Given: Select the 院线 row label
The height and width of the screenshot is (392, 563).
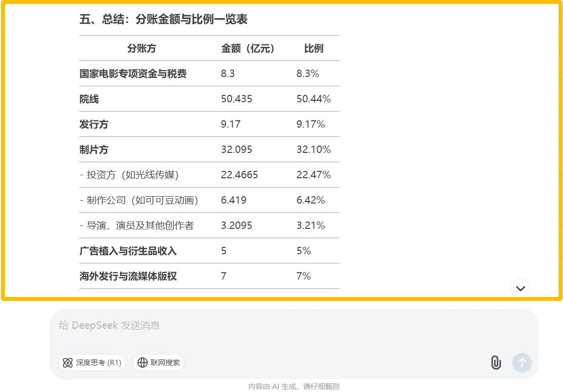Looking at the screenshot, I should tap(89, 99).
